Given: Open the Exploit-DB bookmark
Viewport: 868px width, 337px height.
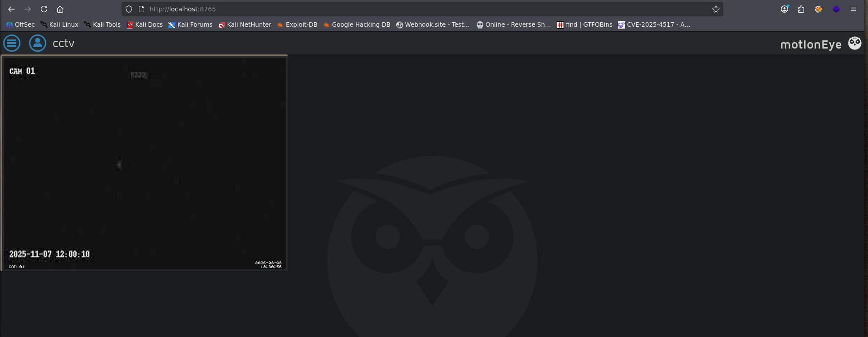Looking at the screenshot, I should [297, 24].
